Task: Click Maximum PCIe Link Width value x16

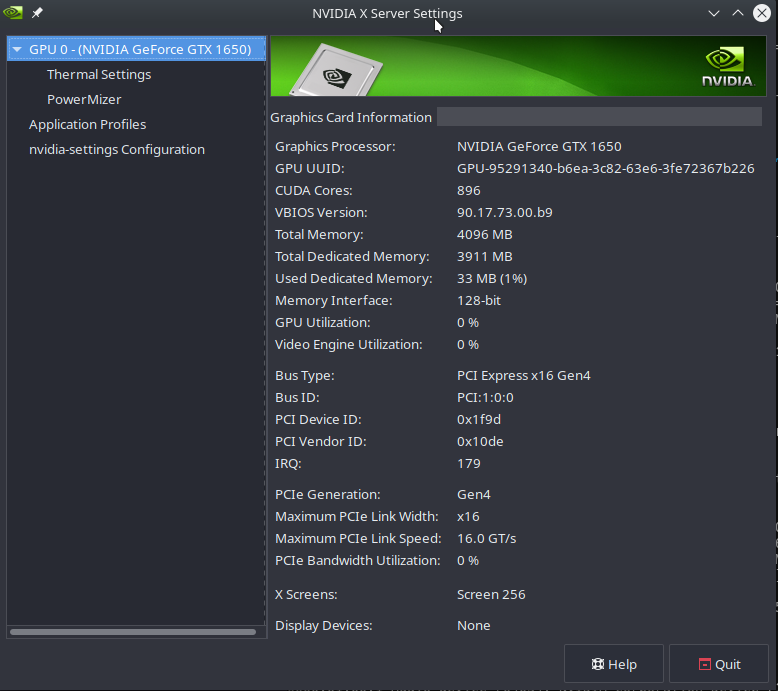Action: pos(468,516)
